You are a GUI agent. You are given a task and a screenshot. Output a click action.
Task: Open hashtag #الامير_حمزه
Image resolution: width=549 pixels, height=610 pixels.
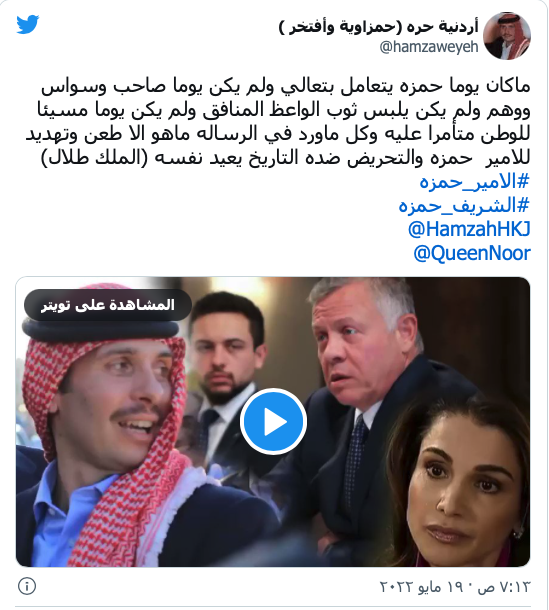tap(475, 182)
